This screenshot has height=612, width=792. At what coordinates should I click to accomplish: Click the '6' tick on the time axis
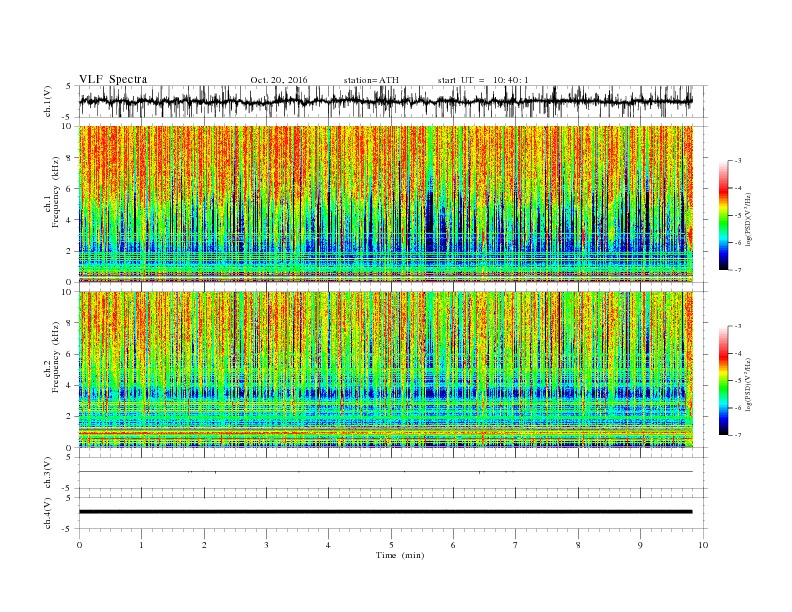[x=454, y=545]
